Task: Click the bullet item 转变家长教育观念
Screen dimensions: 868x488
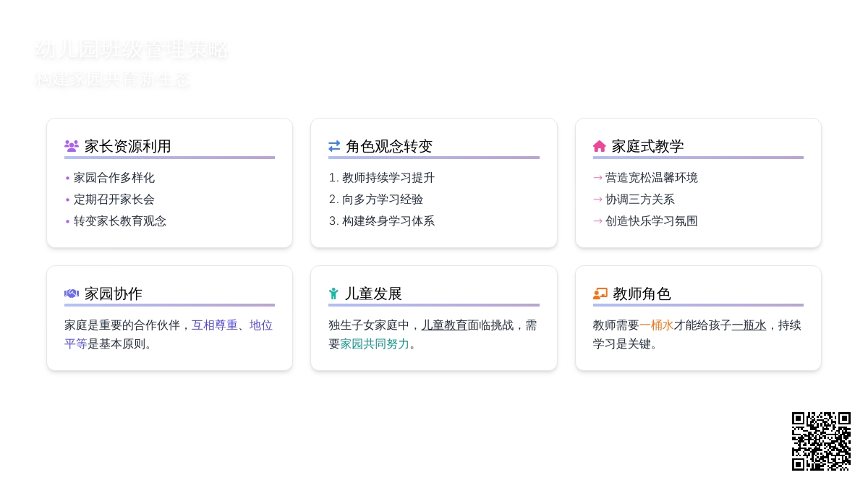Action: [x=120, y=221]
